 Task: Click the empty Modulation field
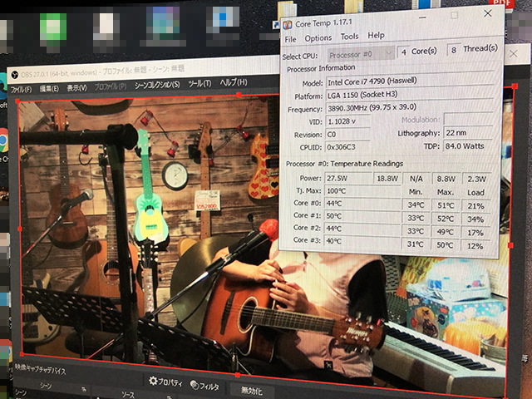click(x=468, y=120)
